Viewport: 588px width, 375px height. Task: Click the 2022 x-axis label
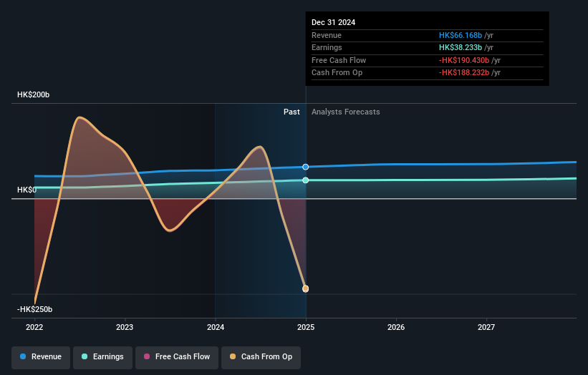pyautogui.click(x=34, y=328)
